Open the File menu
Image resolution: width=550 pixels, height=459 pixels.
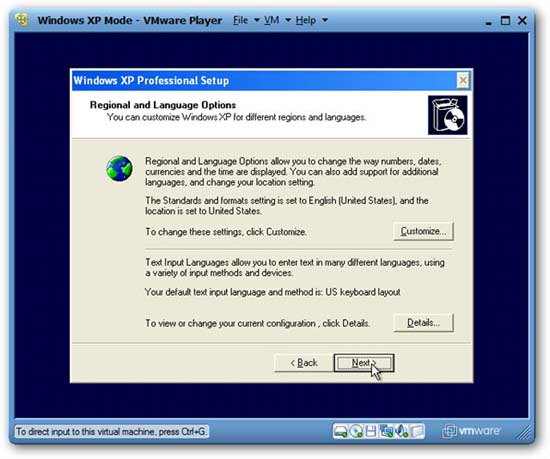click(240, 20)
